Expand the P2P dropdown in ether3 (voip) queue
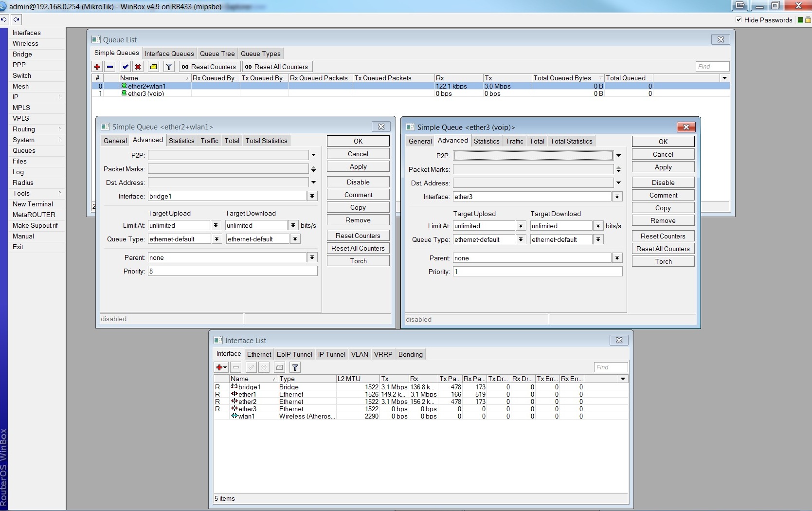The height and width of the screenshot is (511, 812). coord(618,156)
